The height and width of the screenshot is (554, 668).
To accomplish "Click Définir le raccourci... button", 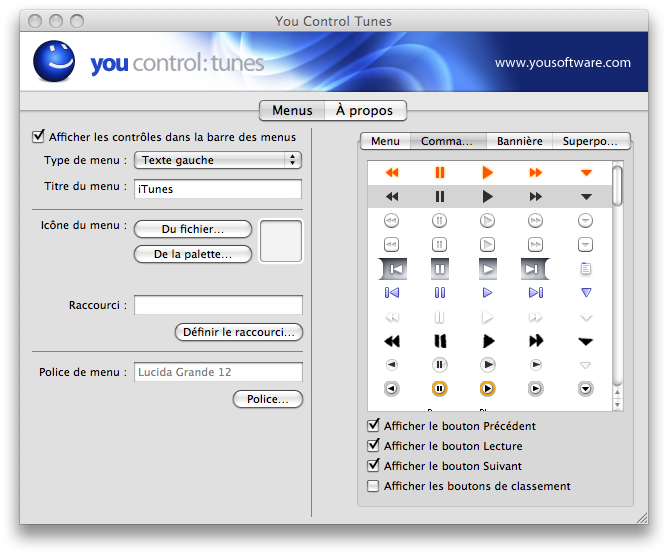I will coord(239,332).
